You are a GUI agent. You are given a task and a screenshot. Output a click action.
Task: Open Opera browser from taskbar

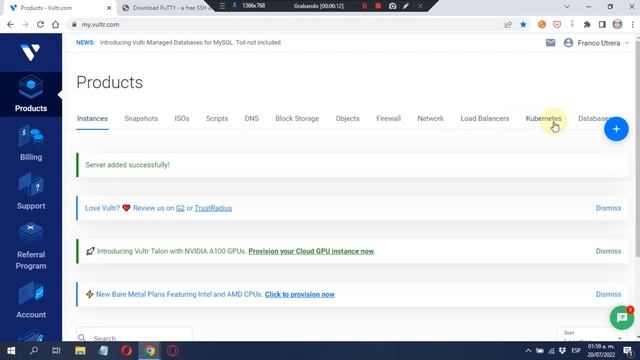tap(126, 351)
